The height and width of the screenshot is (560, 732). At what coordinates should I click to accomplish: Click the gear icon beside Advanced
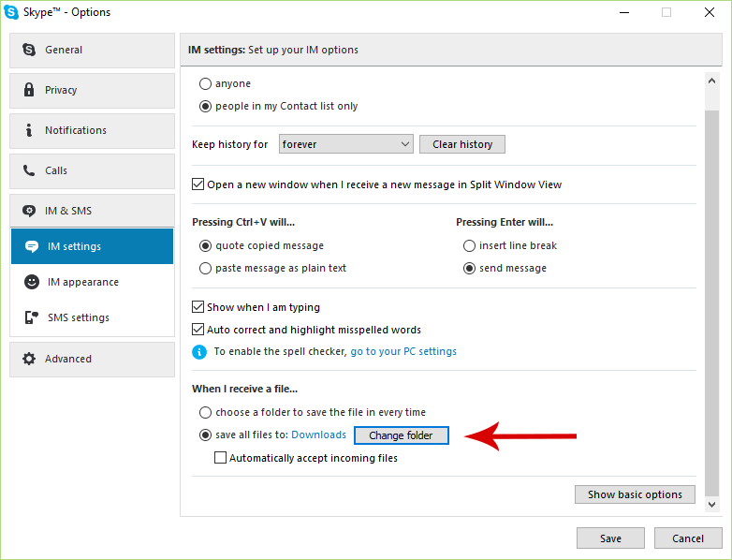coord(29,359)
